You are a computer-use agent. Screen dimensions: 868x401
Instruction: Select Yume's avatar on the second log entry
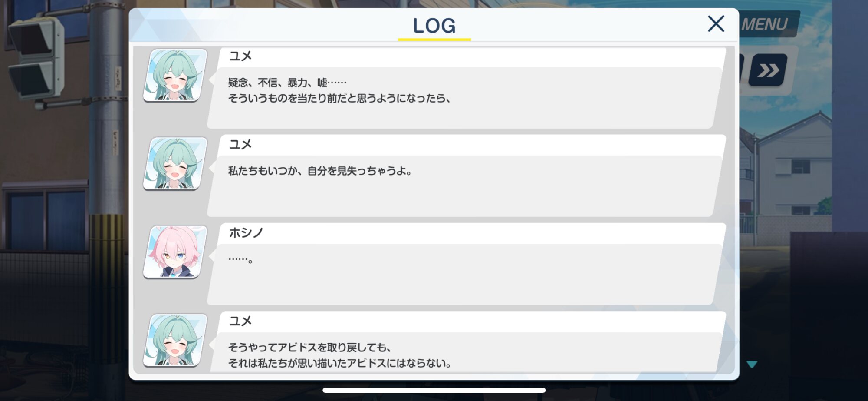pos(175,164)
